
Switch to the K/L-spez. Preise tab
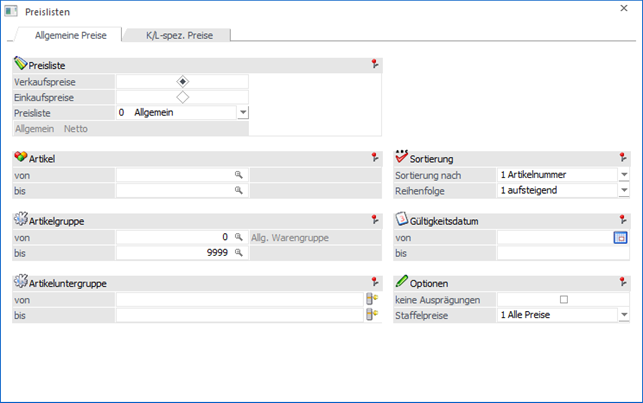tap(180, 35)
